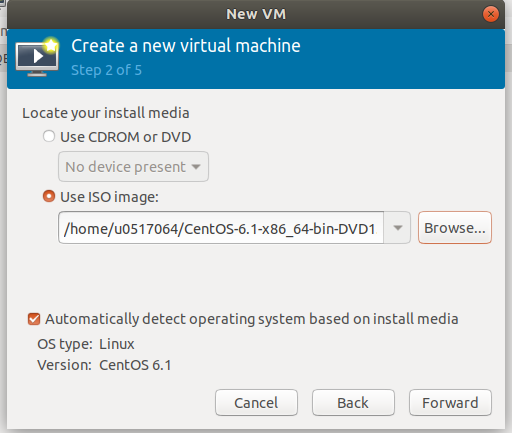The width and height of the screenshot is (512, 433).
Task: Expand the ISO image path history arrow
Action: pyautogui.click(x=397, y=228)
